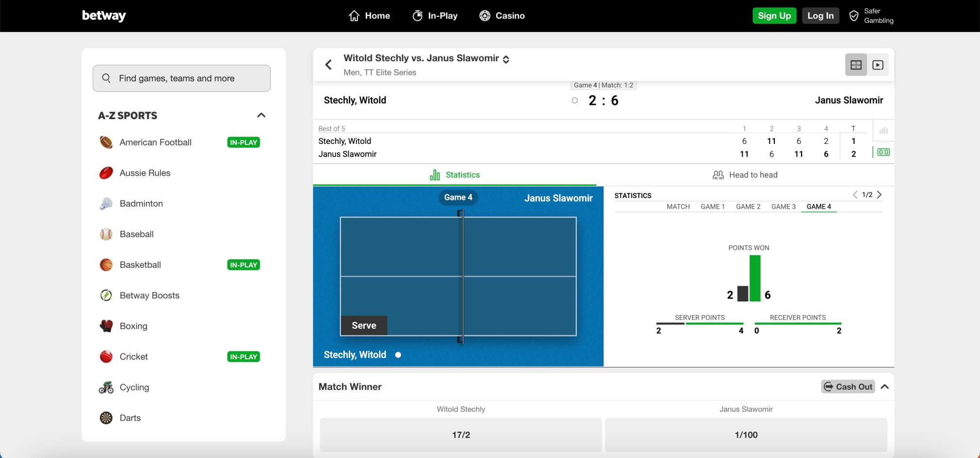Click the green 0:0 score icon

[883, 152]
